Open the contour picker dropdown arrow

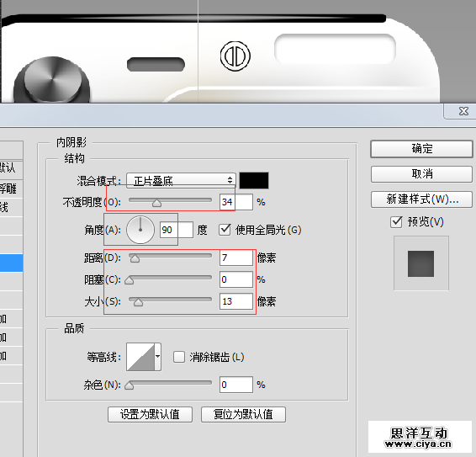[158, 357]
